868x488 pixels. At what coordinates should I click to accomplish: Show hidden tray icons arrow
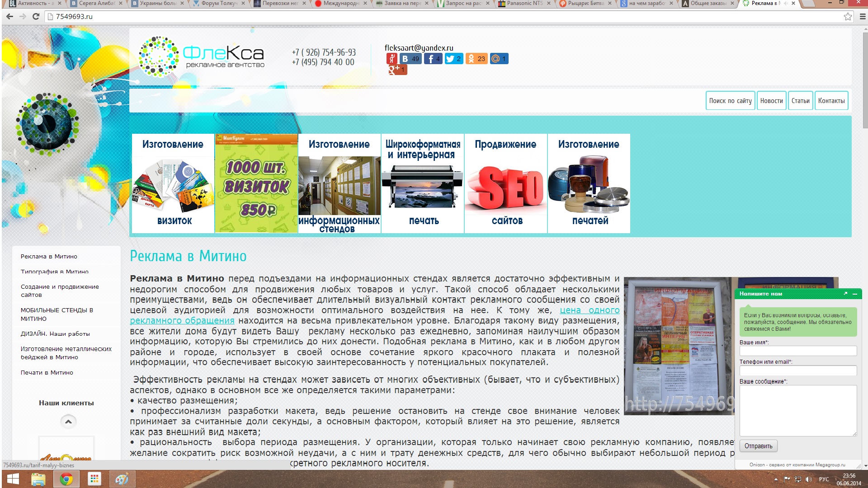point(776,479)
